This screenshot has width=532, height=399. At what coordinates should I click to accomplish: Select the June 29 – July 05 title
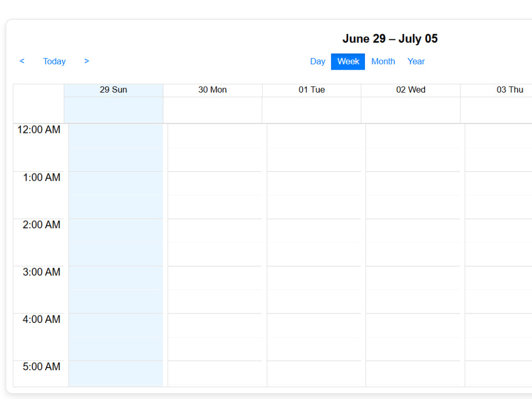pyautogui.click(x=390, y=39)
